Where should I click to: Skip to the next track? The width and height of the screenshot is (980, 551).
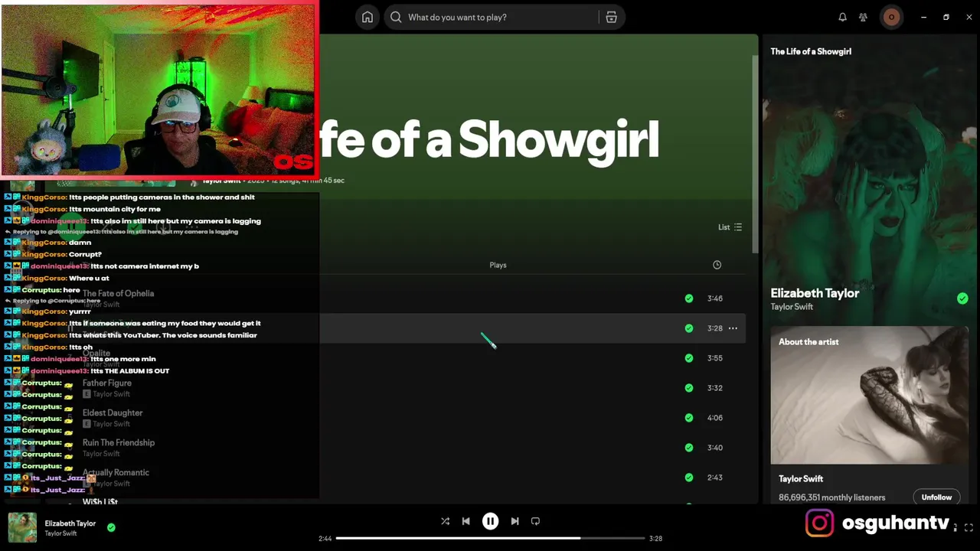click(514, 521)
